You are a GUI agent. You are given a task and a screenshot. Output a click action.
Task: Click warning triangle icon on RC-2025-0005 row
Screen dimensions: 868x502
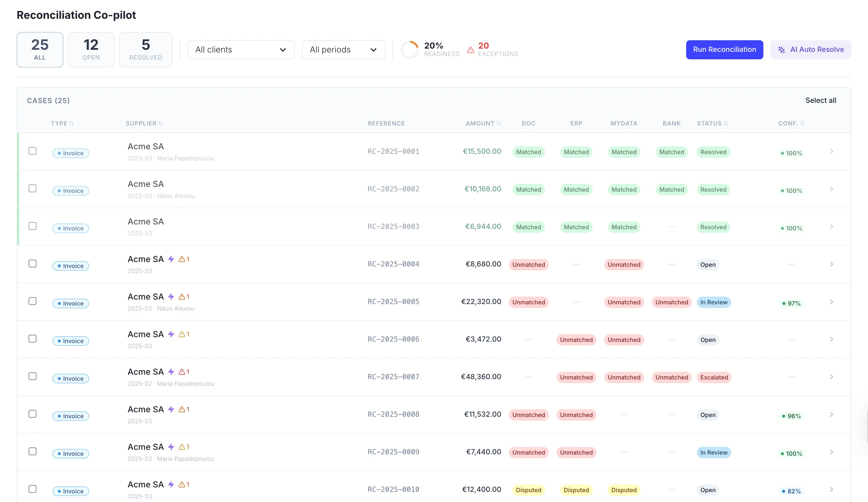pos(182,297)
